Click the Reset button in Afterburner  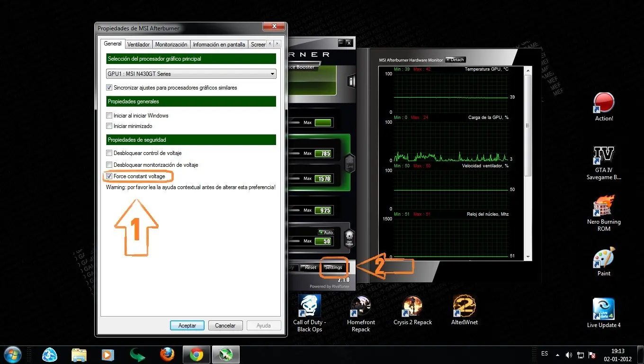(310, 267)
